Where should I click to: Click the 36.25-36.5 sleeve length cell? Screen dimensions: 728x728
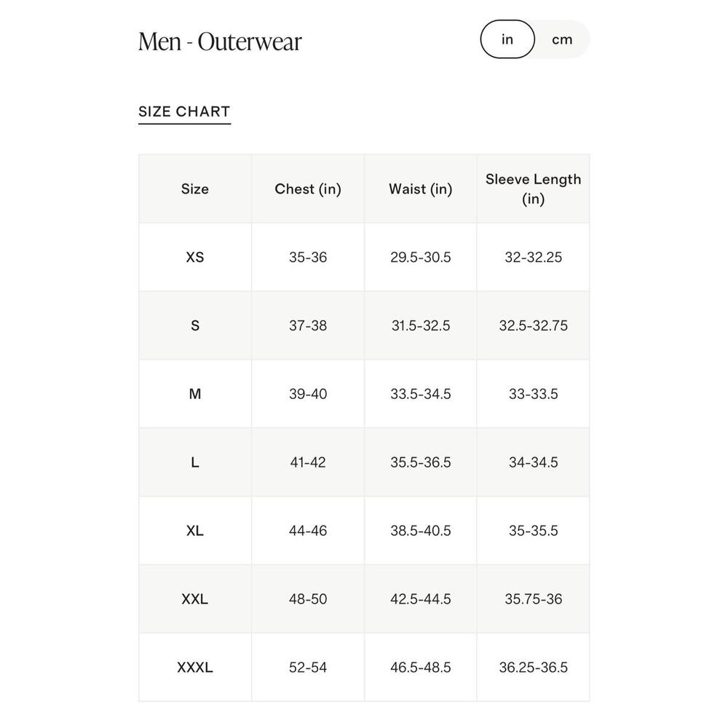point(534,667)
